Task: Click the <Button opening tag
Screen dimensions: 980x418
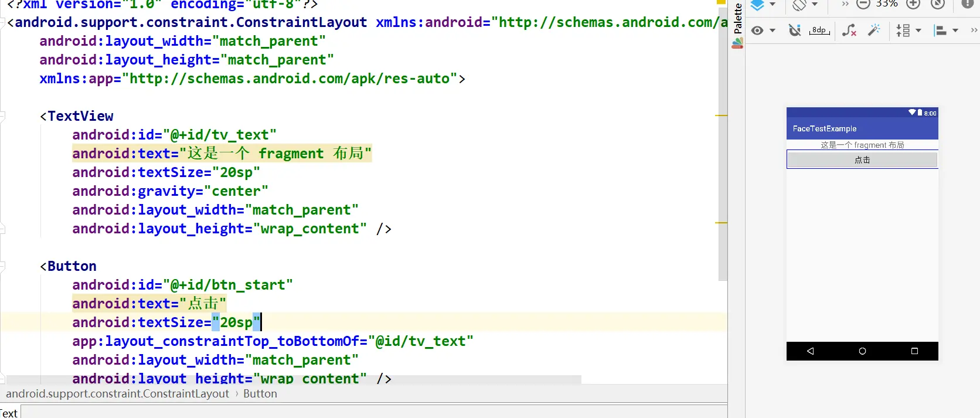Action: (x=68, y=266)
